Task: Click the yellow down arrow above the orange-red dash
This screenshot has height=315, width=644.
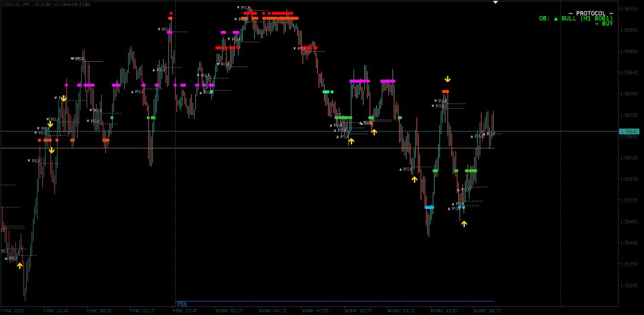Action: [x=447, y=79]
